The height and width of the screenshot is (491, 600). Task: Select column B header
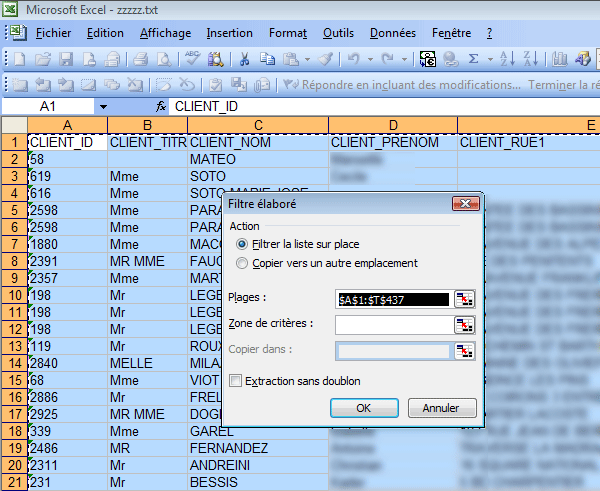[147, 125]
